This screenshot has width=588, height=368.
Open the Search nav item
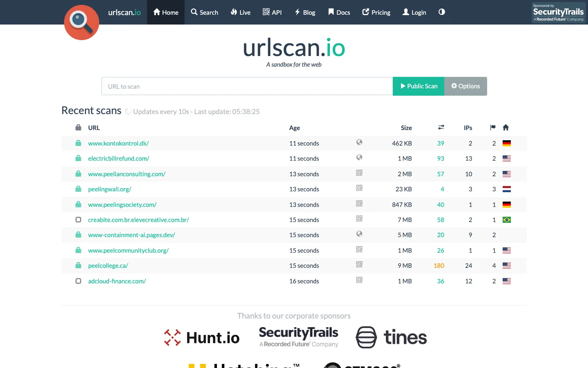205,12
